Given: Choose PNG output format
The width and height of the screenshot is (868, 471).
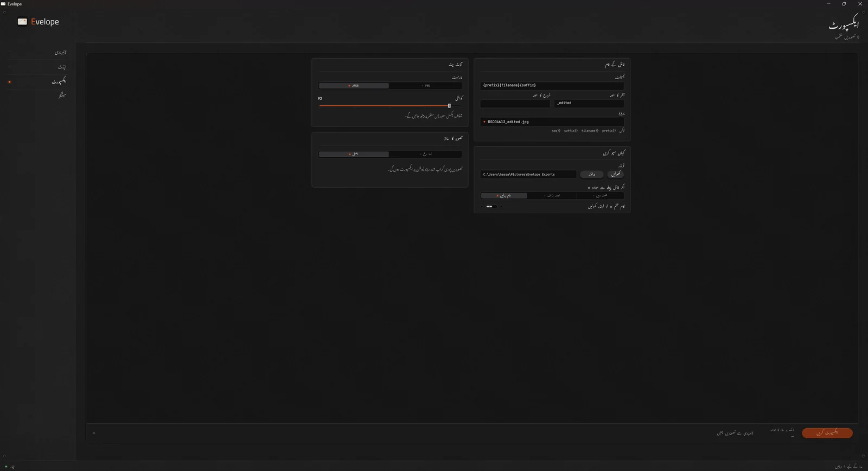Looking at the screenshot, I should click(426, 86).
